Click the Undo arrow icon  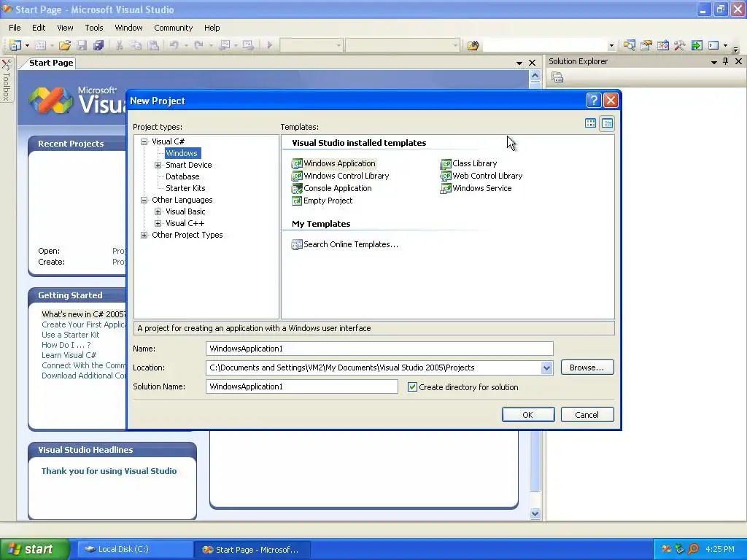click(174, 45)
